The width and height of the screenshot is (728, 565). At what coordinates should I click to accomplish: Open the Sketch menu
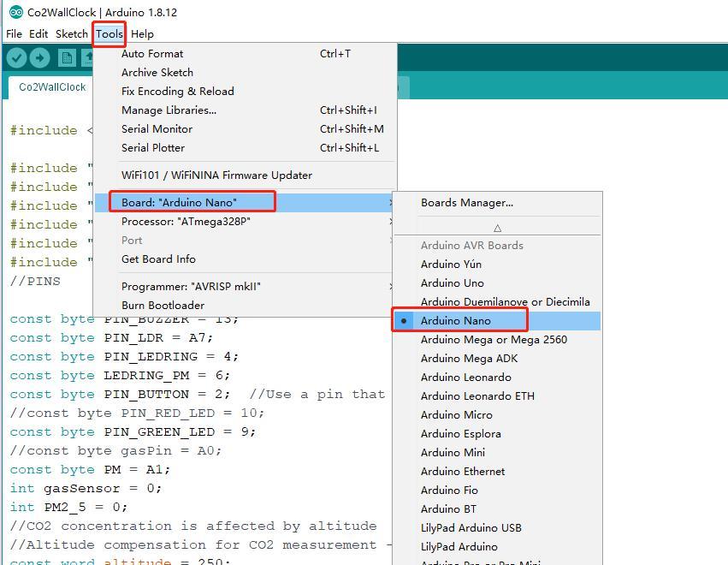72,34
